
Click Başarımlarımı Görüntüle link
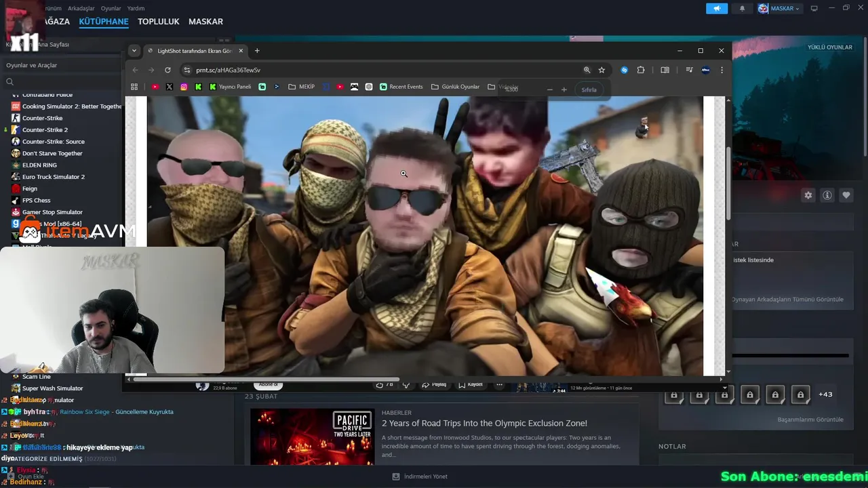point(810,420)
